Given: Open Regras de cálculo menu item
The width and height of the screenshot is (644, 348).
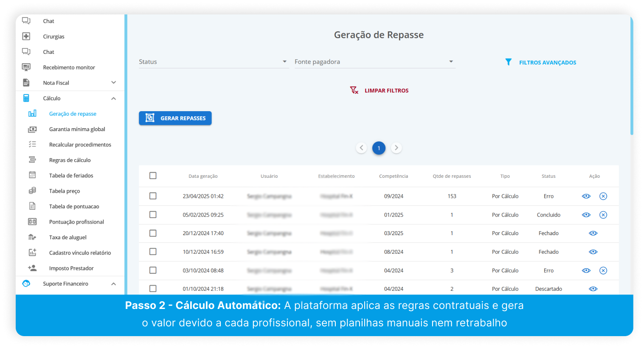Looking at the screenshot, I should tap(70, 160).
